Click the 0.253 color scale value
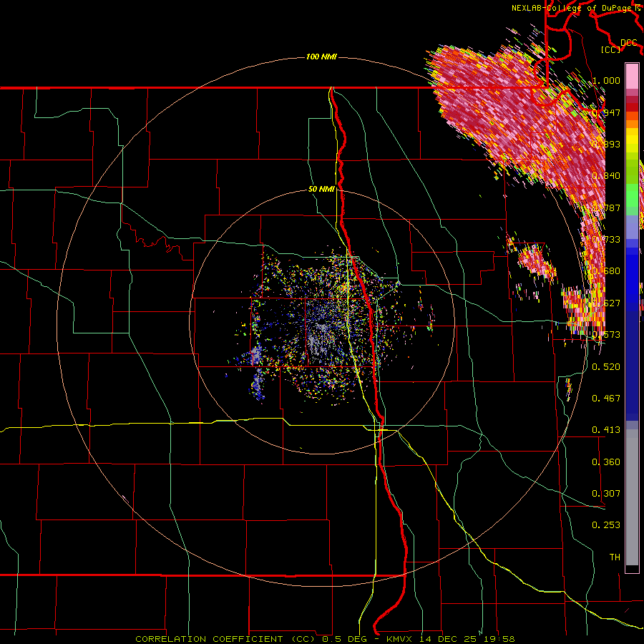This screenshot has width=644, height=644. [x=606, y=525]
